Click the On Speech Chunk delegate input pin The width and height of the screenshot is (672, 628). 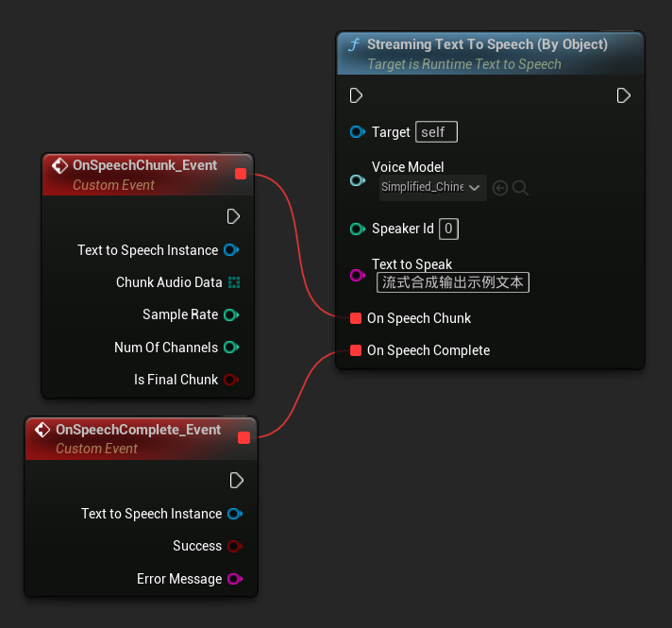[356, 318]
